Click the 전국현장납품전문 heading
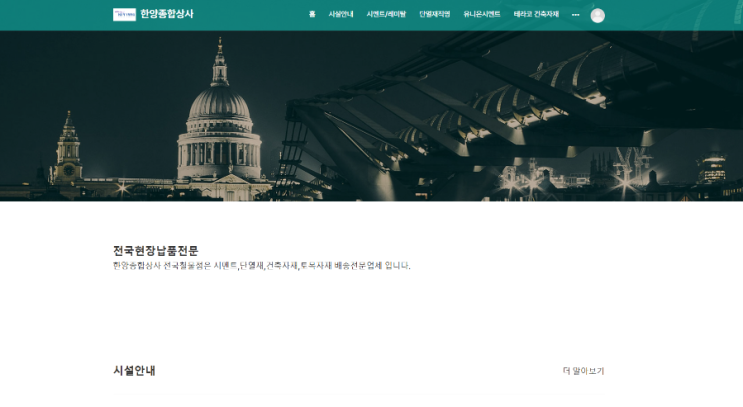 [x=155, y=251]
